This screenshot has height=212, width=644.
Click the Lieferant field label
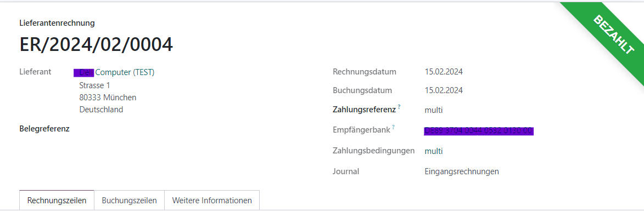35,72
